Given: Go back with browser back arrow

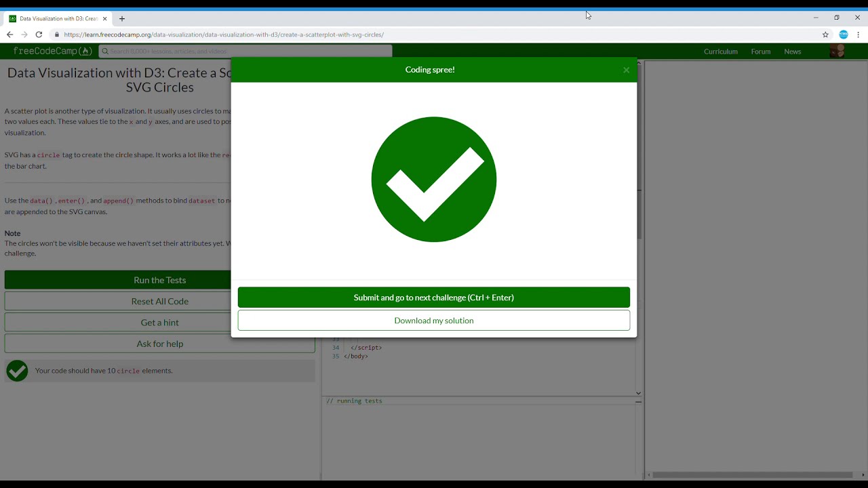Looking at the screenshot, I should pos(9,35).
